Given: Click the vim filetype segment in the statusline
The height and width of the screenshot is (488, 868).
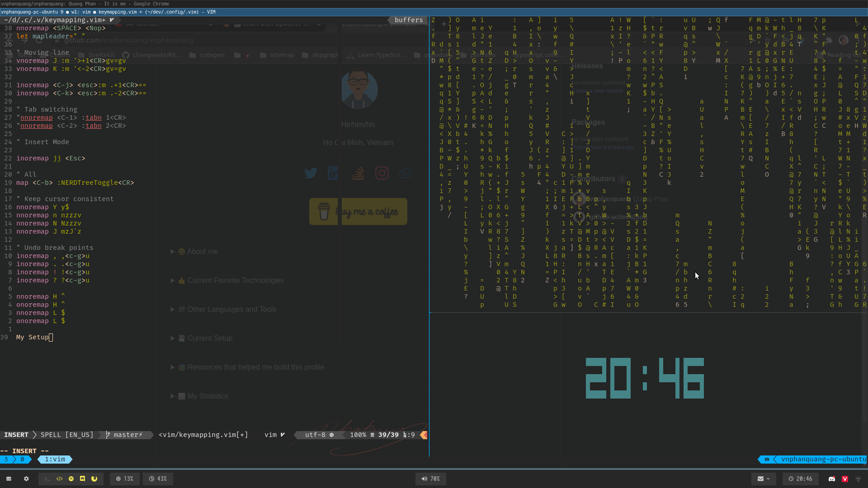Looking at the screenshot, I should 274,435.
